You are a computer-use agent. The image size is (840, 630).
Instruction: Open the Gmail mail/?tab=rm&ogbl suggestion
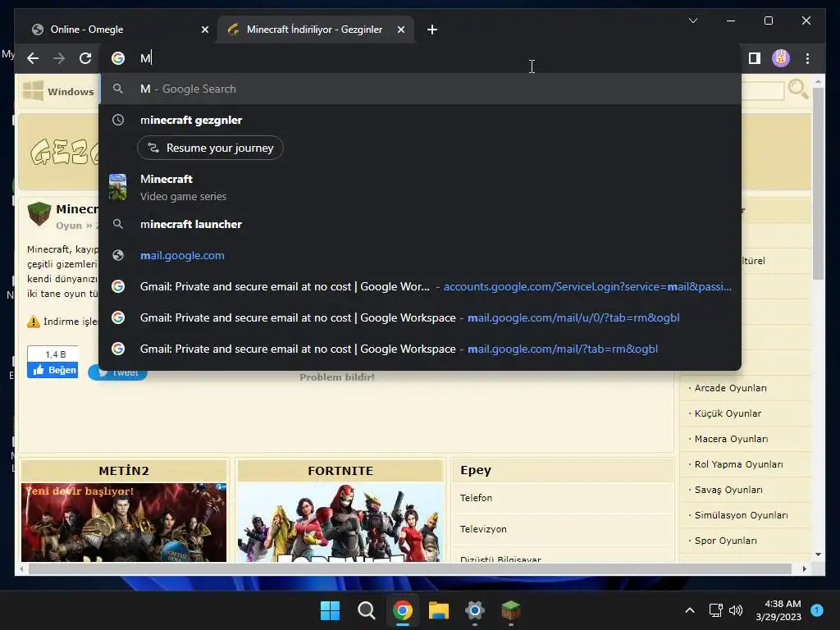pos(420,349)
